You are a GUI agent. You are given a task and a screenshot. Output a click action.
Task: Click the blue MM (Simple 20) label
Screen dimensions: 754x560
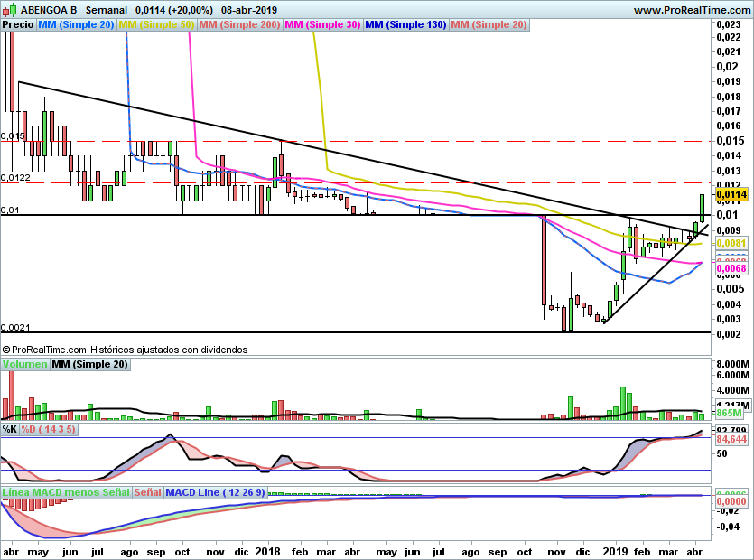coord(76,24)
